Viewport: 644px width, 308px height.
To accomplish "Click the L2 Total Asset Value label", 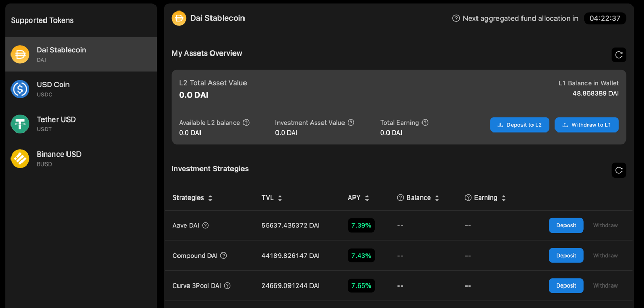I will 213,83.
